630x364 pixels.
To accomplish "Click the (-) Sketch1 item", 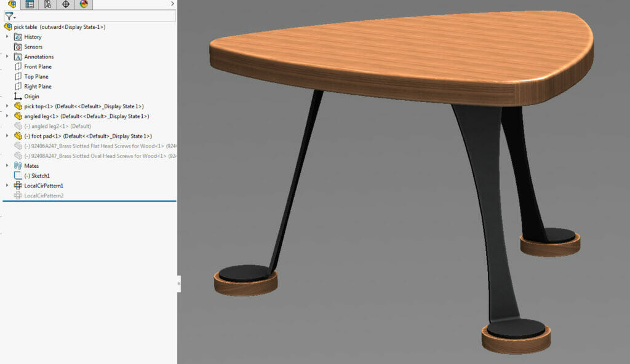I will click(x=36, y=176).
